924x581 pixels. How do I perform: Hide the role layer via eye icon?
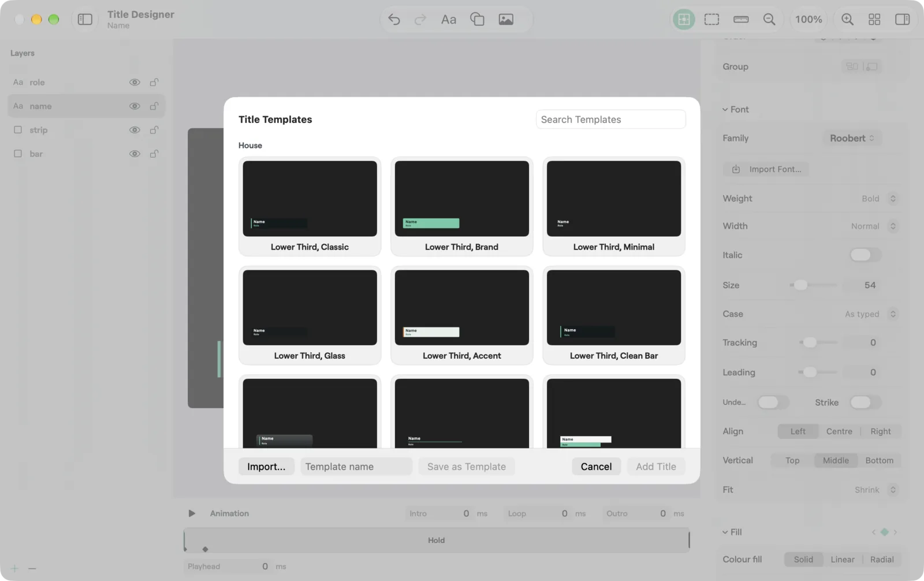point(135,82)
